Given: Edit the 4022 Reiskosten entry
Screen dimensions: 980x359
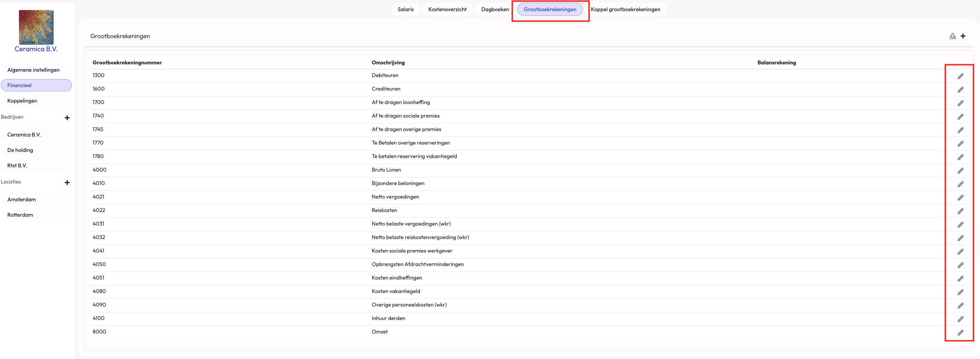Looking at the screenshot, I should coord(960,211).
